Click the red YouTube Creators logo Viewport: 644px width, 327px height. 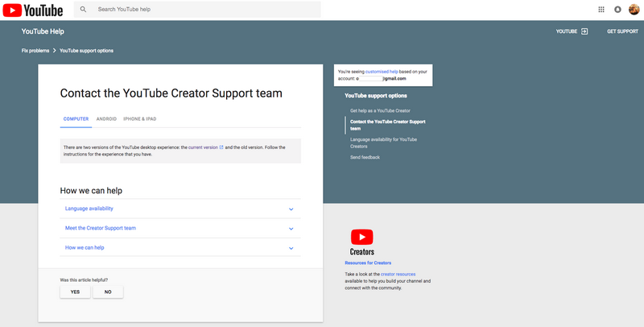[x=361, y=242]
